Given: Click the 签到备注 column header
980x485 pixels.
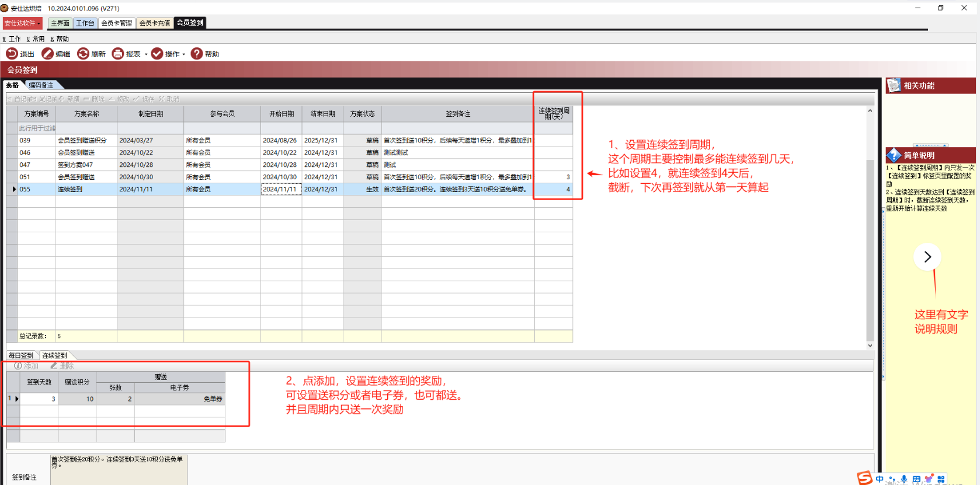Looking at the screenshot, I should pos(458,114).
